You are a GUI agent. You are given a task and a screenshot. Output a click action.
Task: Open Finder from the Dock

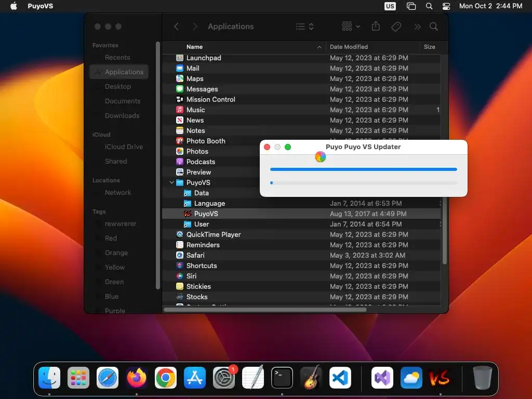49,378
